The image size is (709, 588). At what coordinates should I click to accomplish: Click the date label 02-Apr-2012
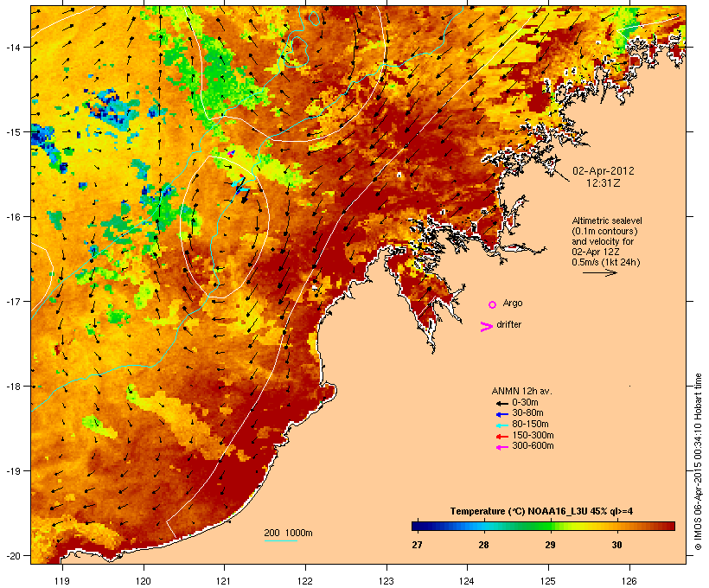[x=604, y=171]
